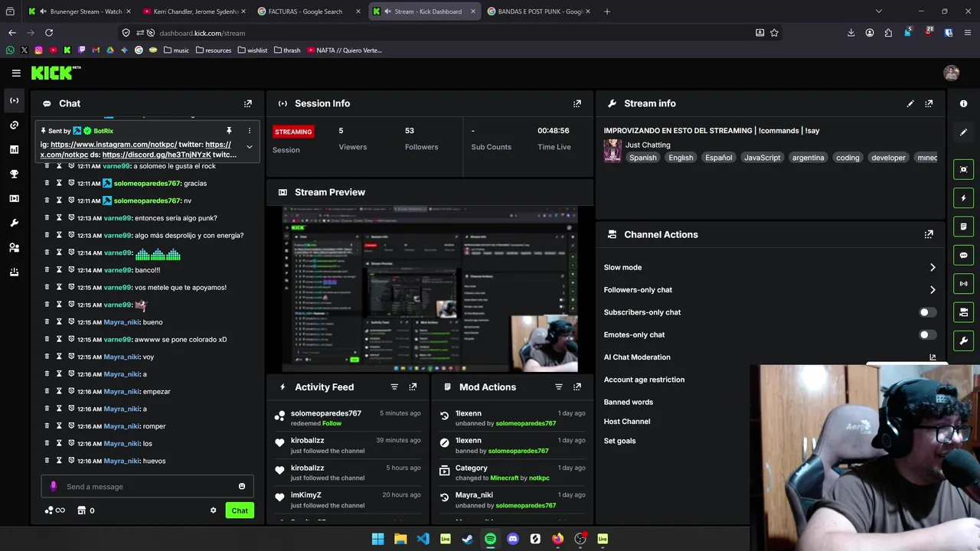Pop out the Session Info panel
Viewport: 980px width, 551px height.
pos(577,103)
